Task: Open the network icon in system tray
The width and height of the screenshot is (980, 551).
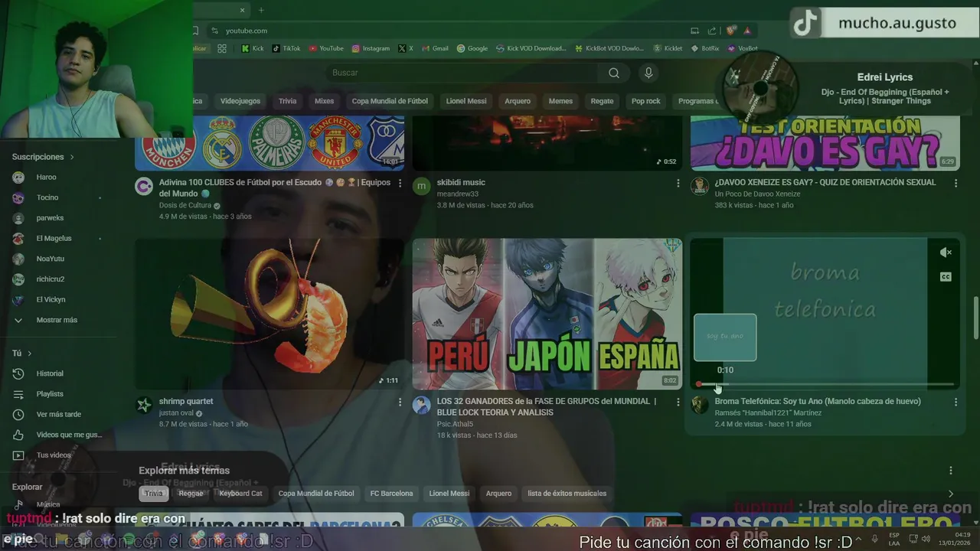Action: click(x=913, y=539)
